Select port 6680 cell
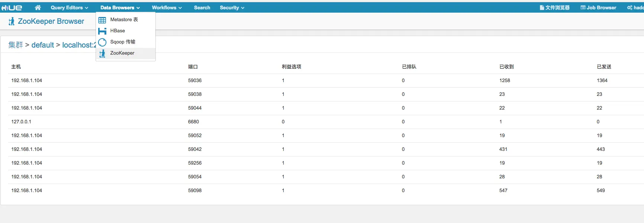This screenshot has width=644, height=223. click(x=193, y=122)
